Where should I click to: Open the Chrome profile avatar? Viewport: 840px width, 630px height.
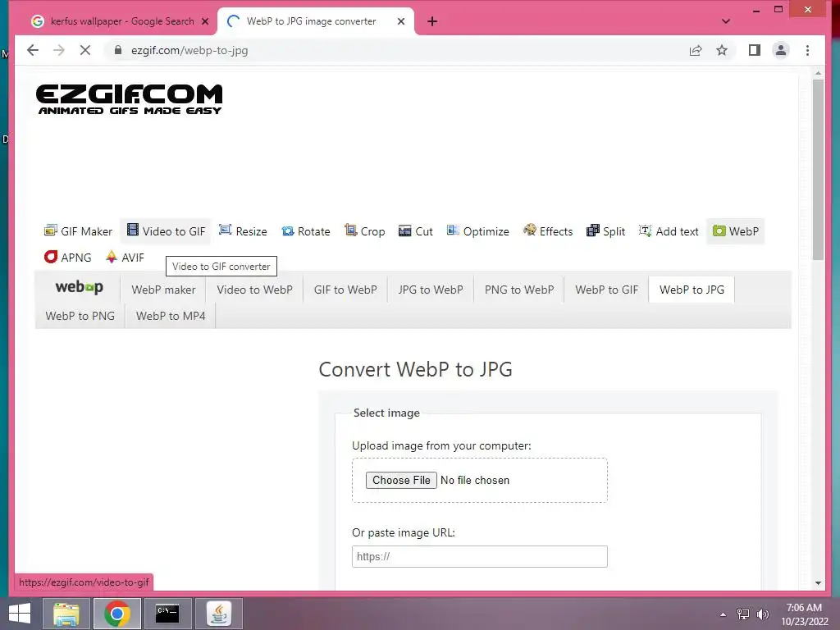pyautogui.click(x=781, y=50)
